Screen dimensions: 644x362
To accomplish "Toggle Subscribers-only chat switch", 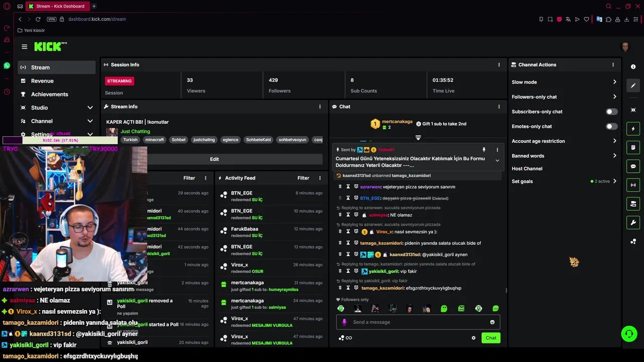I will [x=611, y=112].
